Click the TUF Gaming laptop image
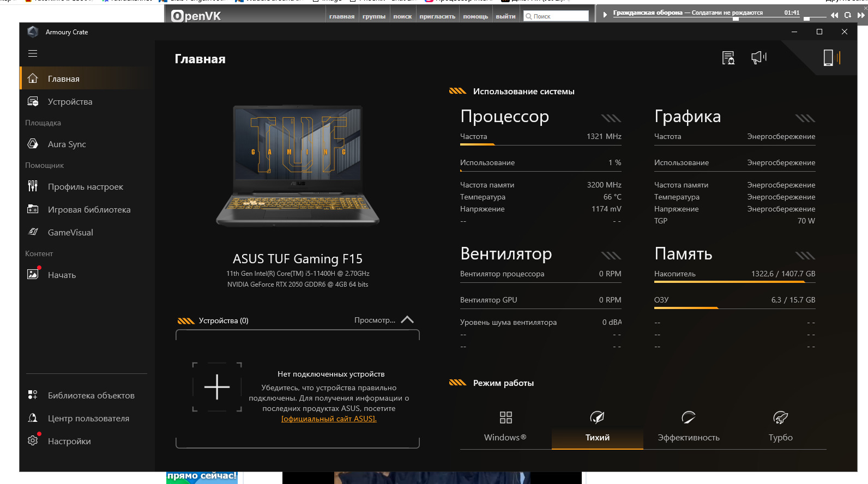 298,166
